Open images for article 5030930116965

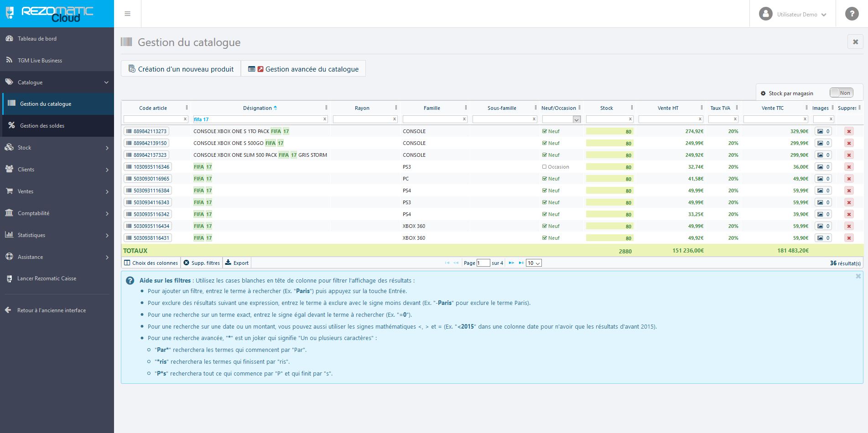coord(823,179)
